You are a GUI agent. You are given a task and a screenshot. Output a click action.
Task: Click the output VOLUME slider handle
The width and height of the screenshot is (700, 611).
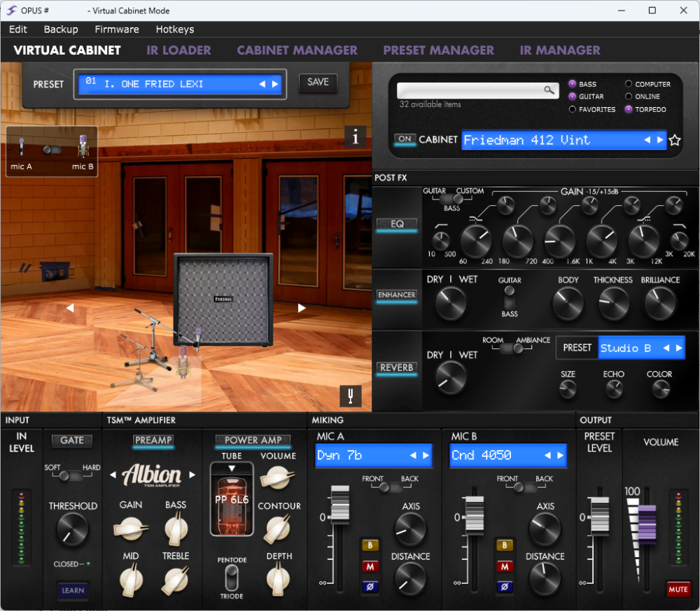[646, 523]
